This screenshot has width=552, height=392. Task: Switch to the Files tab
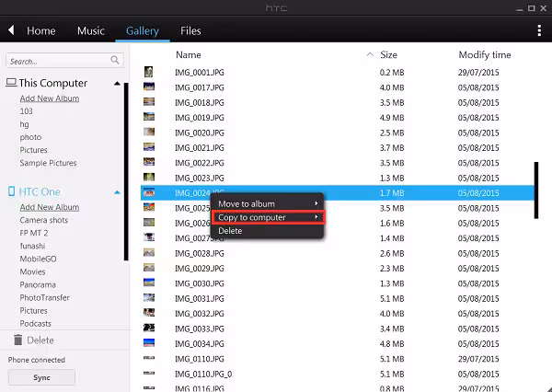[190, 31]
